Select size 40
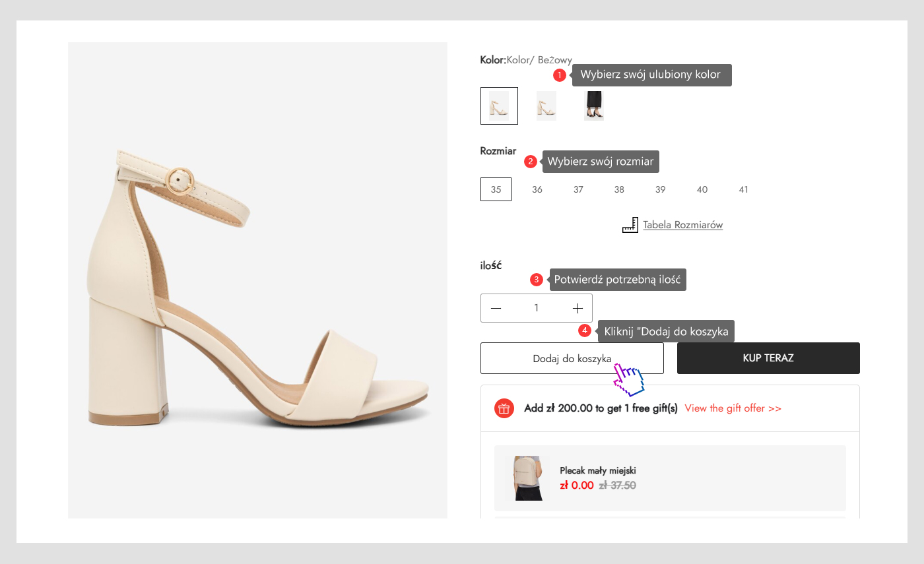The width and height of the screenshot is (924, 564). point(702,189)
